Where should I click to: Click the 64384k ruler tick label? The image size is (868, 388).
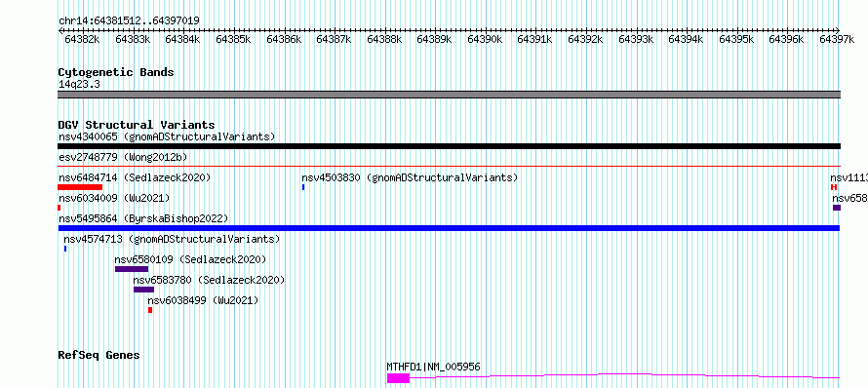pos(182,39)
